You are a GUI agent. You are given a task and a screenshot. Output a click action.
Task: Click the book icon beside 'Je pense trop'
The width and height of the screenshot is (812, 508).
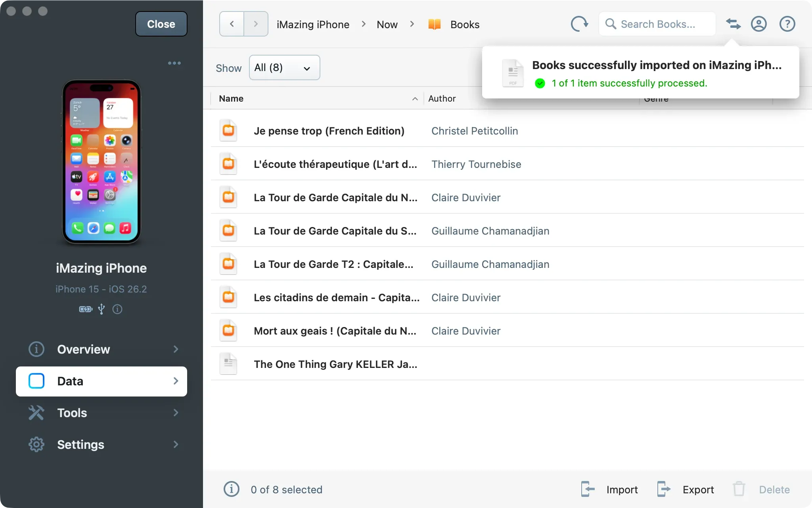(228, 130)
